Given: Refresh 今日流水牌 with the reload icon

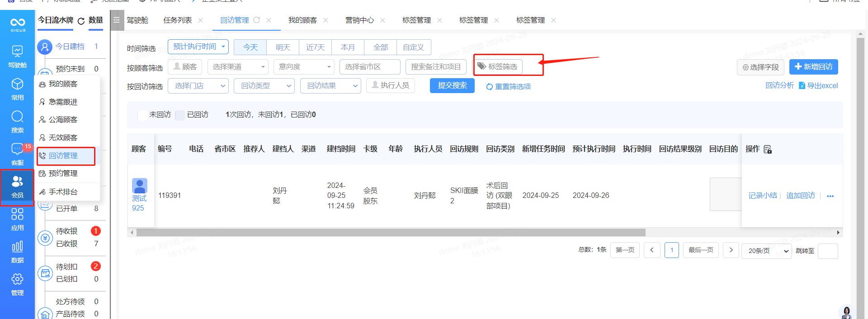Looking at the screenshot, I should [x=81, y=21].
